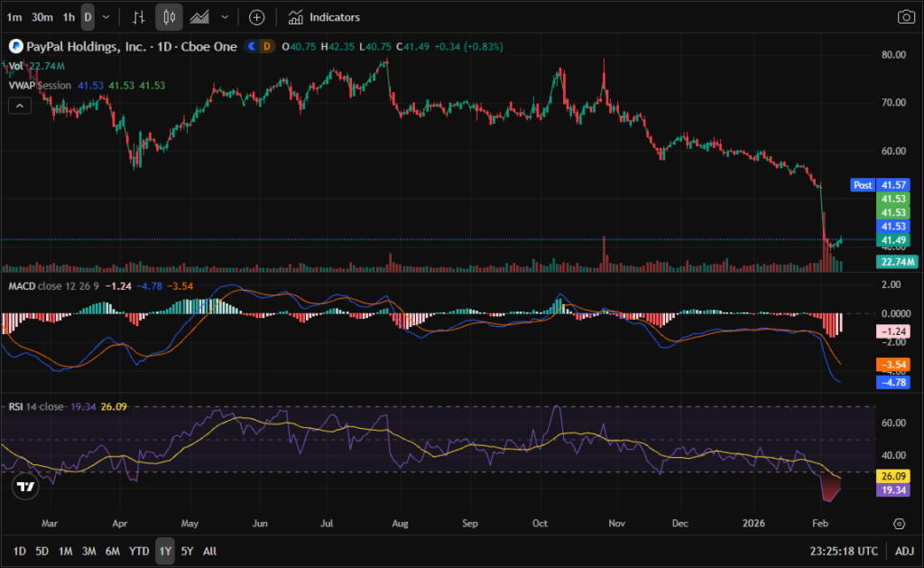Open chart settings gear on time axis
Screen dimensions: 924x568
[900, 524]
